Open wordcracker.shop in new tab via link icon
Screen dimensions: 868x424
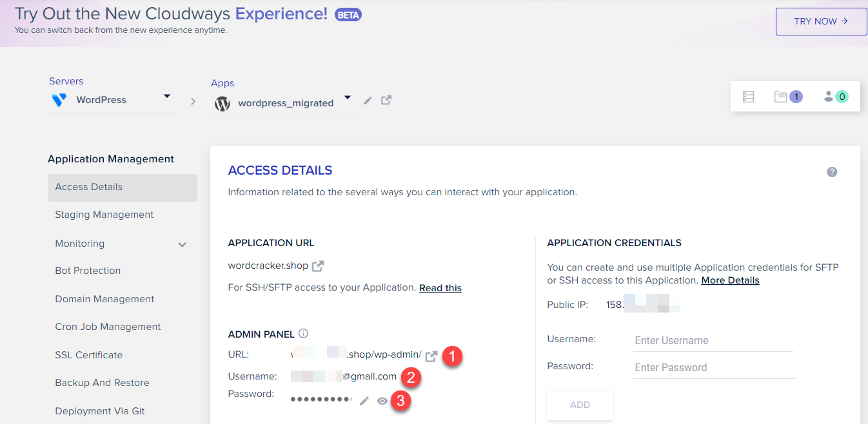(318, 265)
